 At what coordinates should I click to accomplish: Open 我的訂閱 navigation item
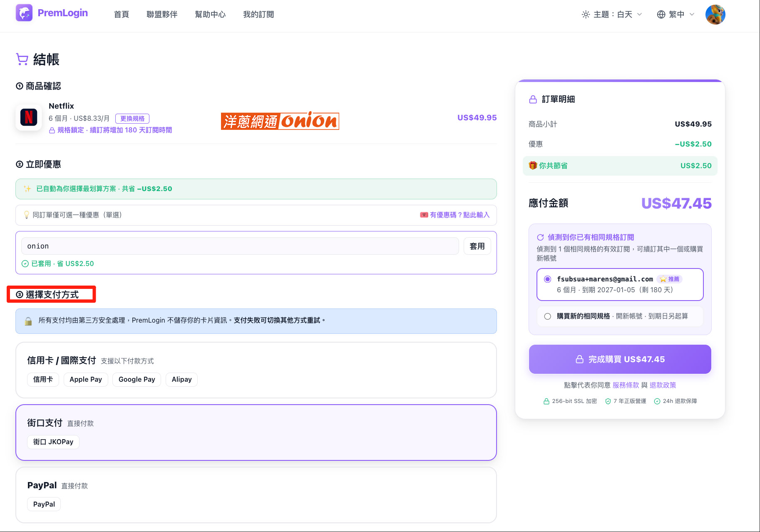pyautogui.click(x=258, y=15)
